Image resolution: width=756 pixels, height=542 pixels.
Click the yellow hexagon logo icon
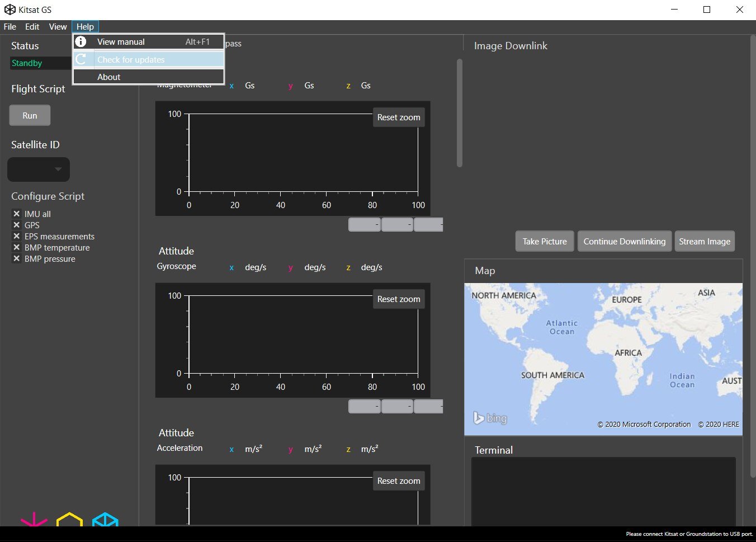[x=69, y=520]
